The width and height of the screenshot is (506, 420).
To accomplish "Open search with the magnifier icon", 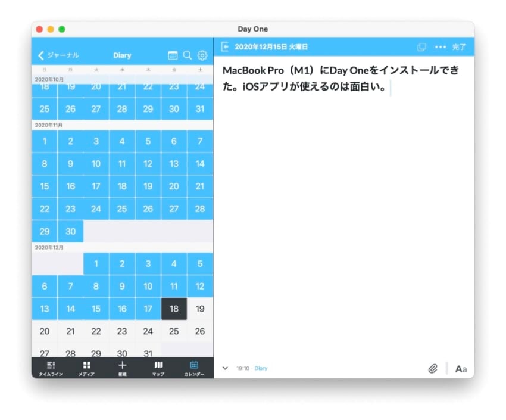I will tap(188, 55).
